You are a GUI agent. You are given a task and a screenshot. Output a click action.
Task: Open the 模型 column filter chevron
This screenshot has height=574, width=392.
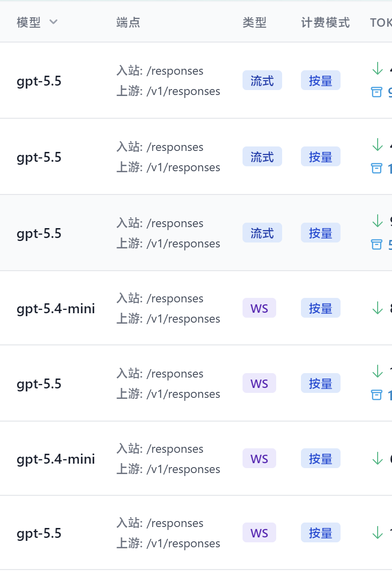[x=53, y=22]
